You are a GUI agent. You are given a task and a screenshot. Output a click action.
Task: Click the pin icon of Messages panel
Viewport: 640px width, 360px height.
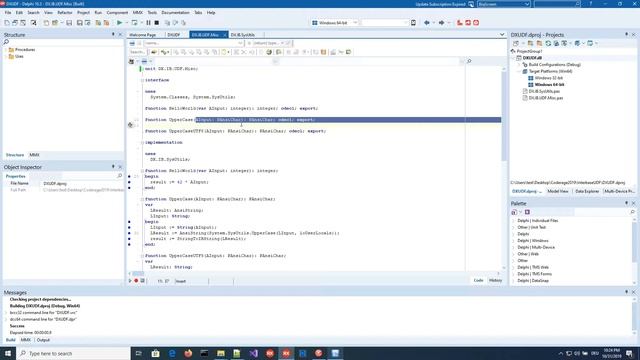[627, 292]
